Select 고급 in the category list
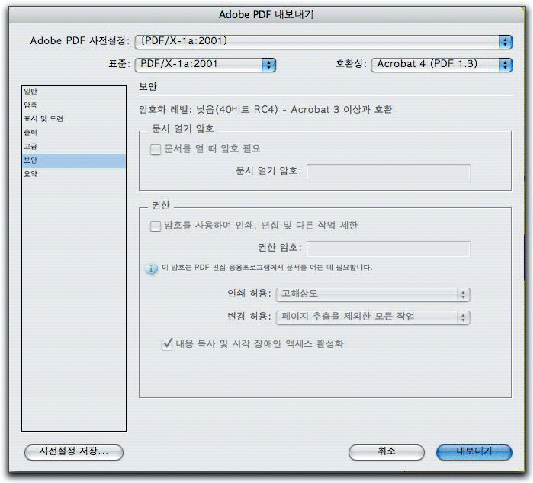The height and width of the screenshot is (483, 533). click(x=74, y=146)
